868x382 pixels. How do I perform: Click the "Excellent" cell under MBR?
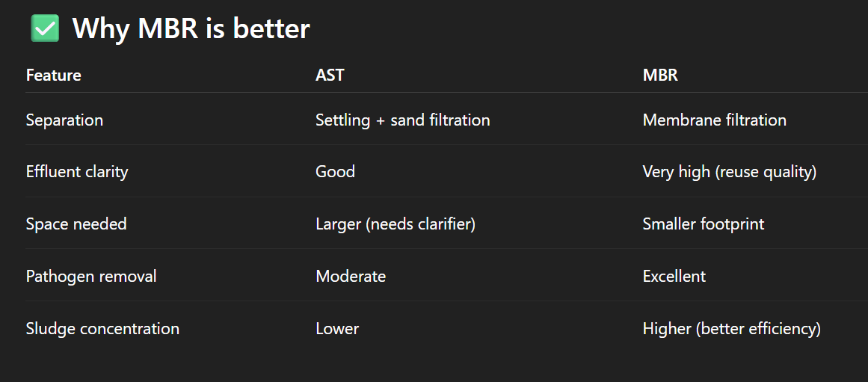(674, 277)
